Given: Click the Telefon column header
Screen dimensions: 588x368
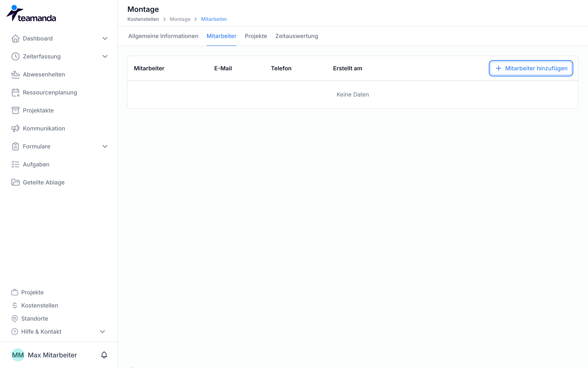Looking at the screenshot, I should click(x=281, y=68).
